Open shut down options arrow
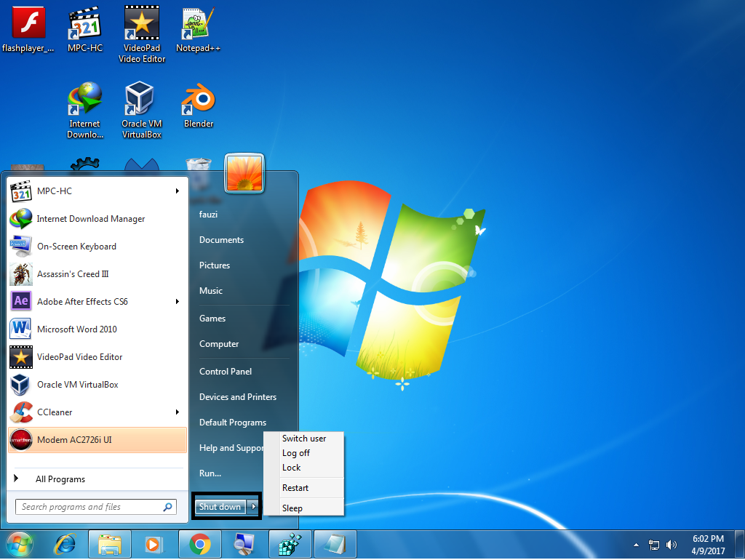Image resolution: width=745 pixels, height=560 pixels. [254, 506]
